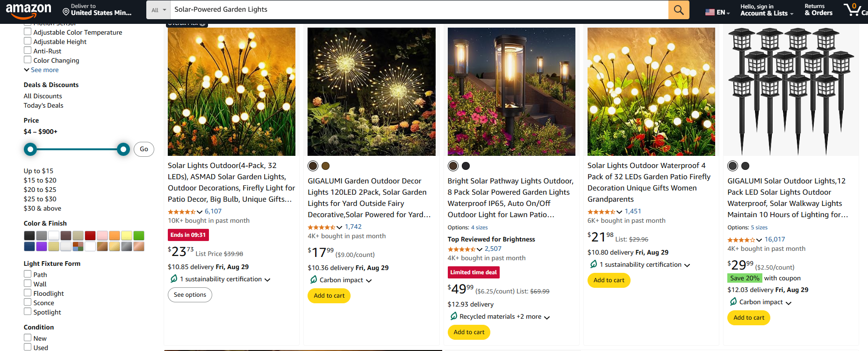Open Returns & Orders
The height and width of the screenshot is (351, 868).
click(x=818, y=10)
